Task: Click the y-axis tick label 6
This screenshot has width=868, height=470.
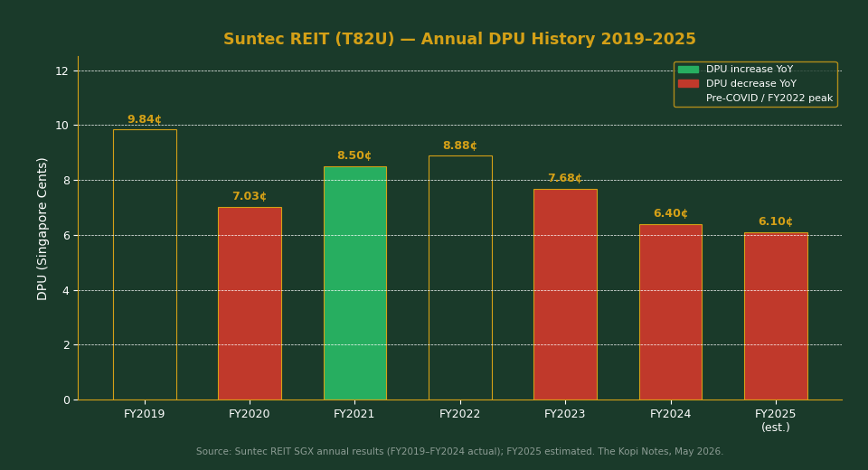Action: point(66,235)
